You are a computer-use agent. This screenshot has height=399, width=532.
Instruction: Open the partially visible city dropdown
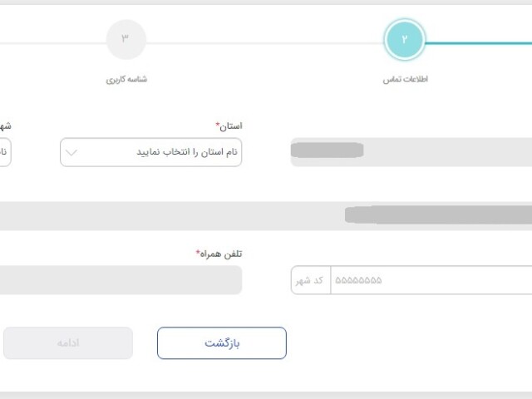5,152
